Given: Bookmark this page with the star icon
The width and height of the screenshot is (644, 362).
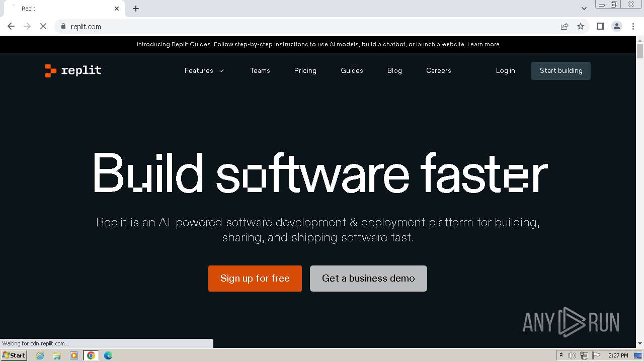Looking at the screenshot, I should [x=581, y=26].
